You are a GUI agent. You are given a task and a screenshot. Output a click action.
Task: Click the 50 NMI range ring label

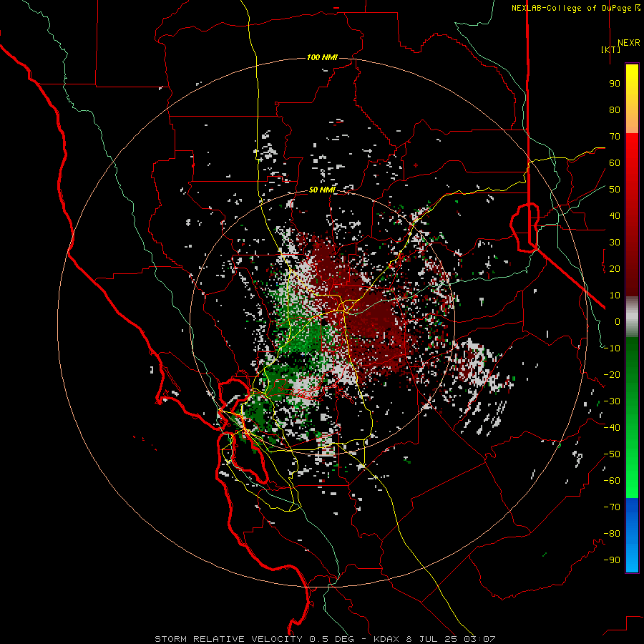(x=322, y=190)
